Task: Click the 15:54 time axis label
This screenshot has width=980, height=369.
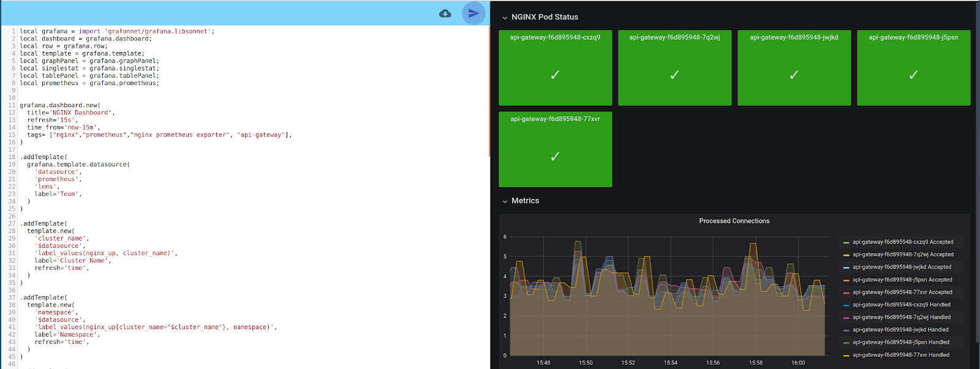Action: pos(671,363)
